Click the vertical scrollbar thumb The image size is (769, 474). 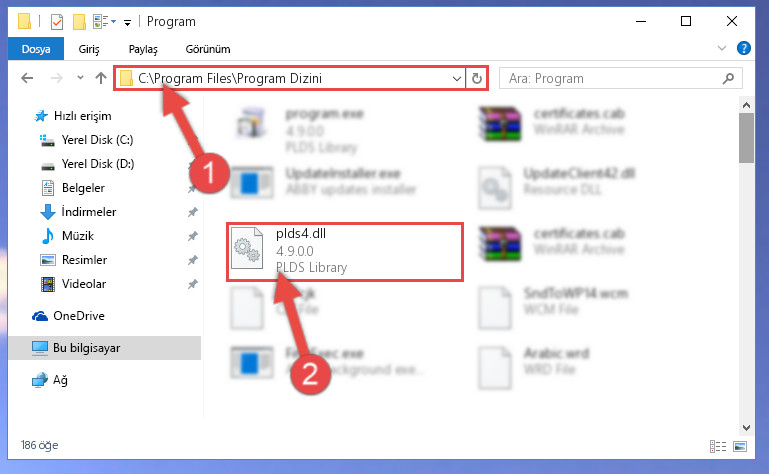coord(746,138)
